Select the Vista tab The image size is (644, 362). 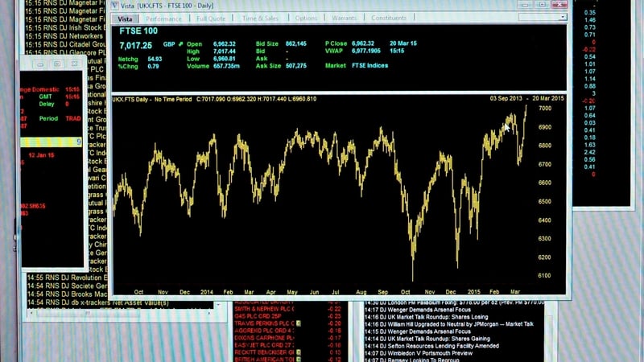point(125,19)
